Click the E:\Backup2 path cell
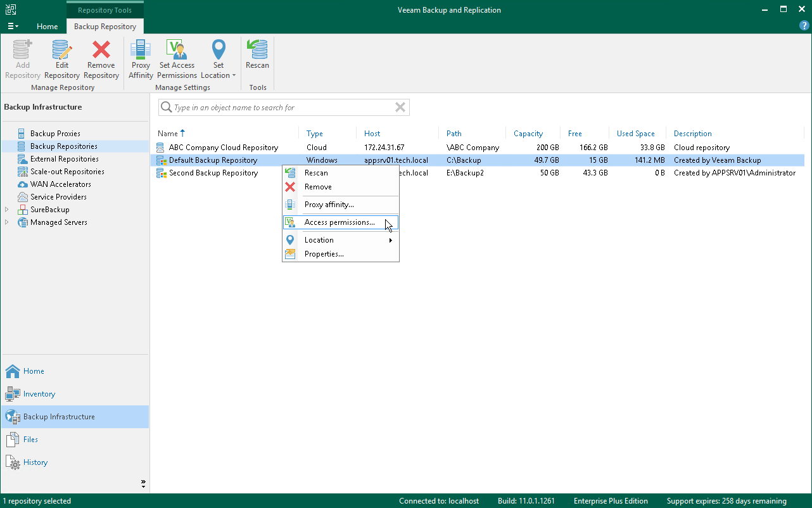812x508 pixels. tap(465, 173)
